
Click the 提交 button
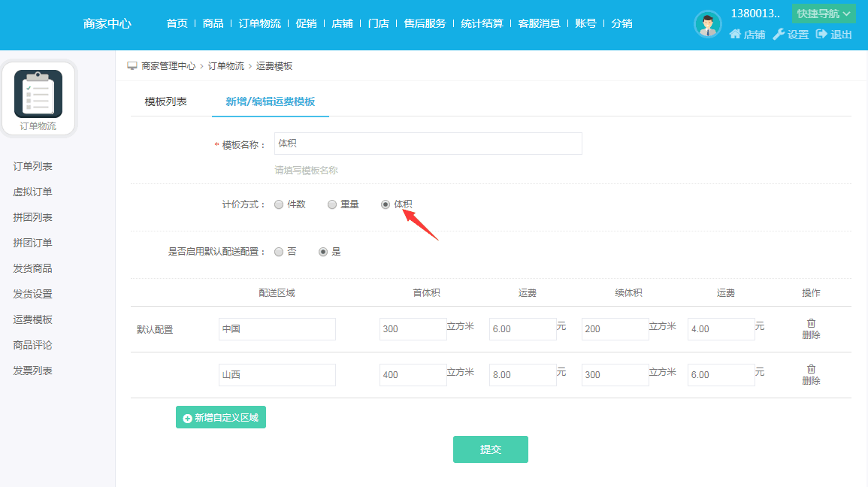tap(490, 449)
